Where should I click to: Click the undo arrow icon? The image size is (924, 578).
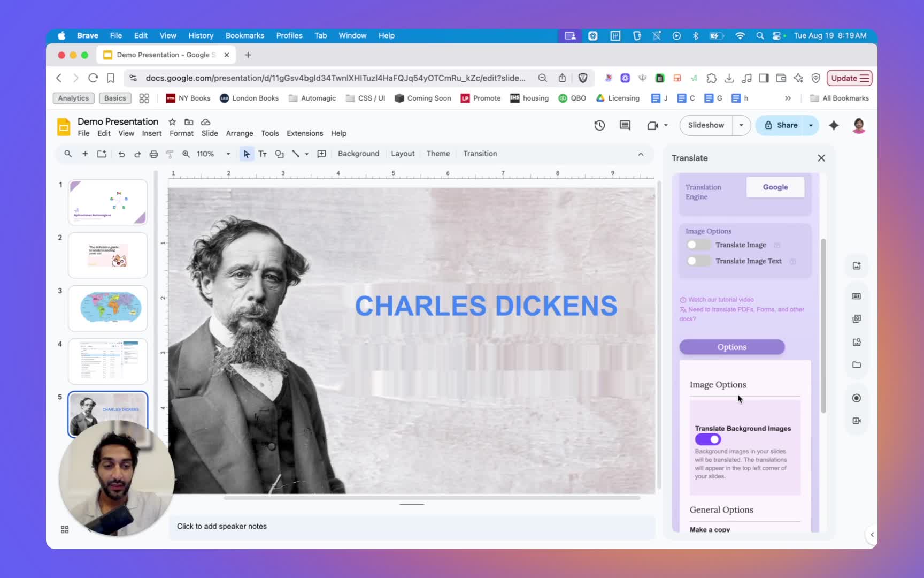point(121,154)
